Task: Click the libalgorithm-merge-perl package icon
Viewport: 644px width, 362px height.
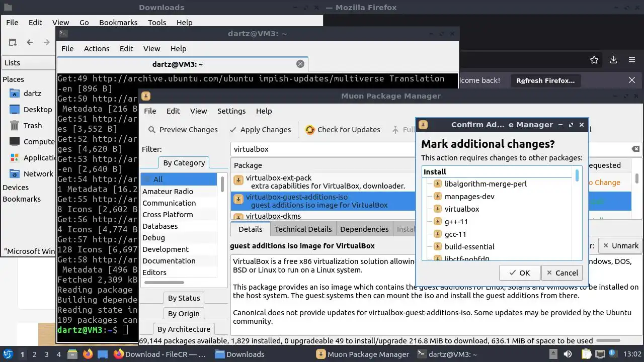Action: tap(438, 184)
